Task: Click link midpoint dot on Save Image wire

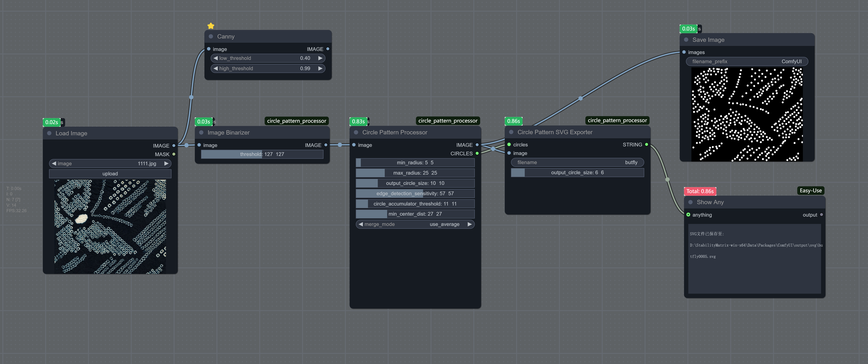Action: coord(580,98)
